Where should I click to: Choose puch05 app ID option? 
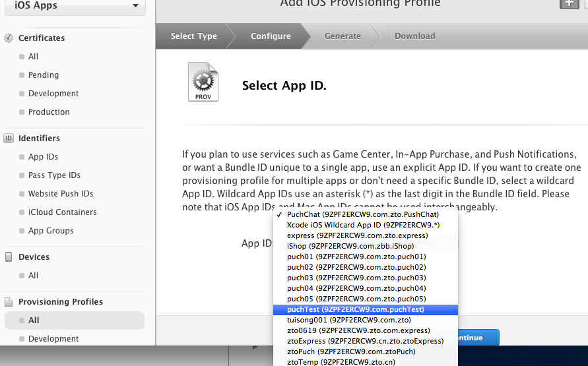tap(365, 299)
